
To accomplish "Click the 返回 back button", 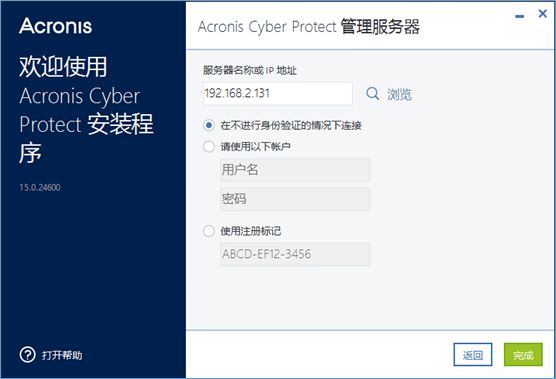I will [473, 355].
